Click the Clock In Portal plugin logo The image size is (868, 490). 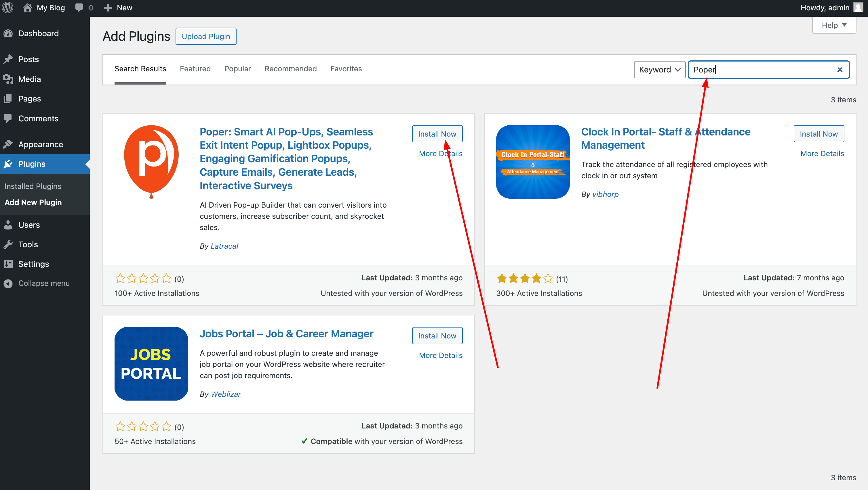533,162
